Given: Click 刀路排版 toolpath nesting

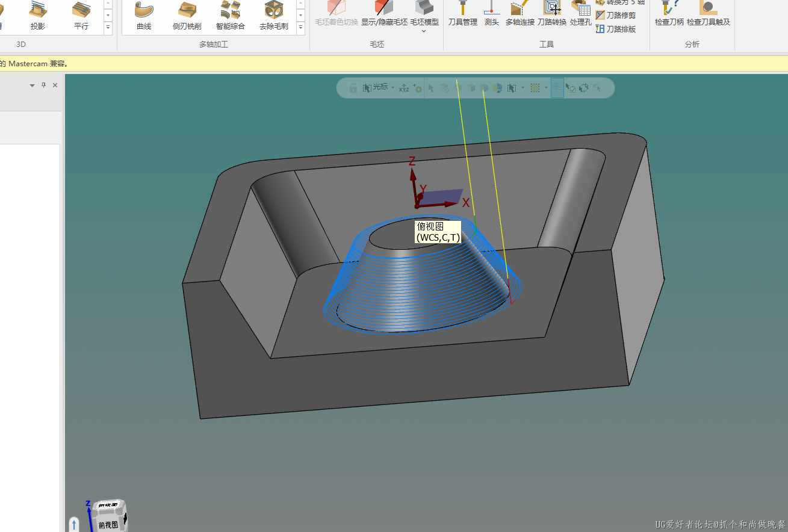Looking at the screenshot, I should tap(615, 29).
